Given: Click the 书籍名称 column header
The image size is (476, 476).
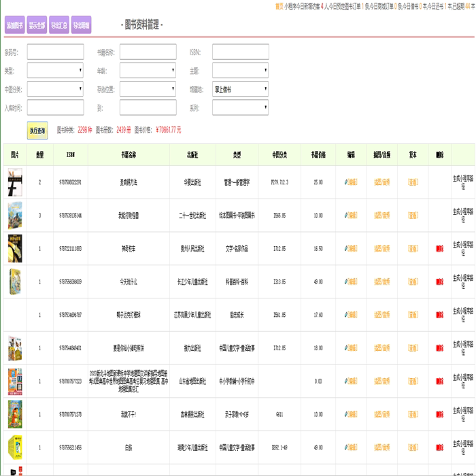Looking at the screenshot, I should tap(129, 155).
